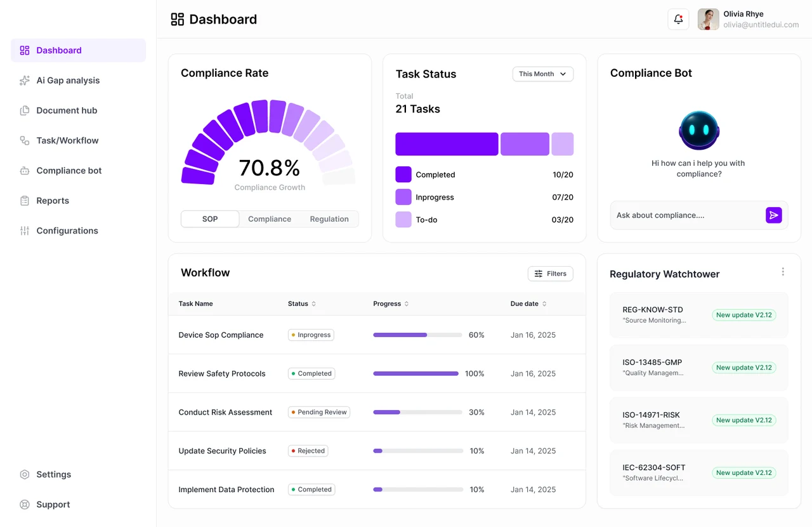Select the Configurations sliders icon
The width and height of the screenshot is (812, 527).
25,230
